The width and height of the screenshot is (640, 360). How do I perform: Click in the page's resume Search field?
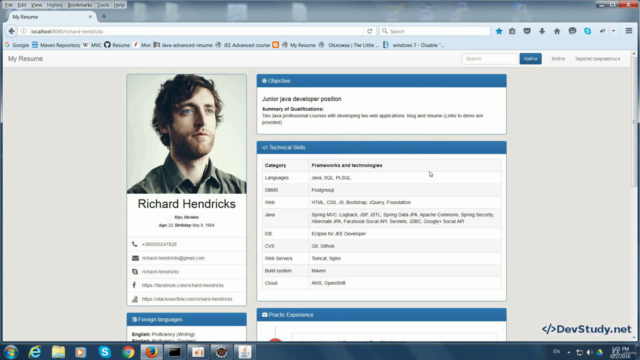(490, 59)
